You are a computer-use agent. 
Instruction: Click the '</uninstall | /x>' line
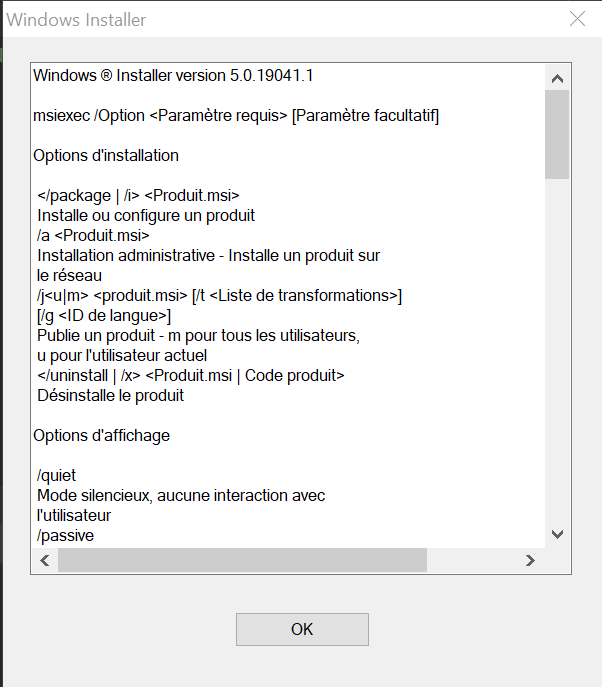(191, 375)
